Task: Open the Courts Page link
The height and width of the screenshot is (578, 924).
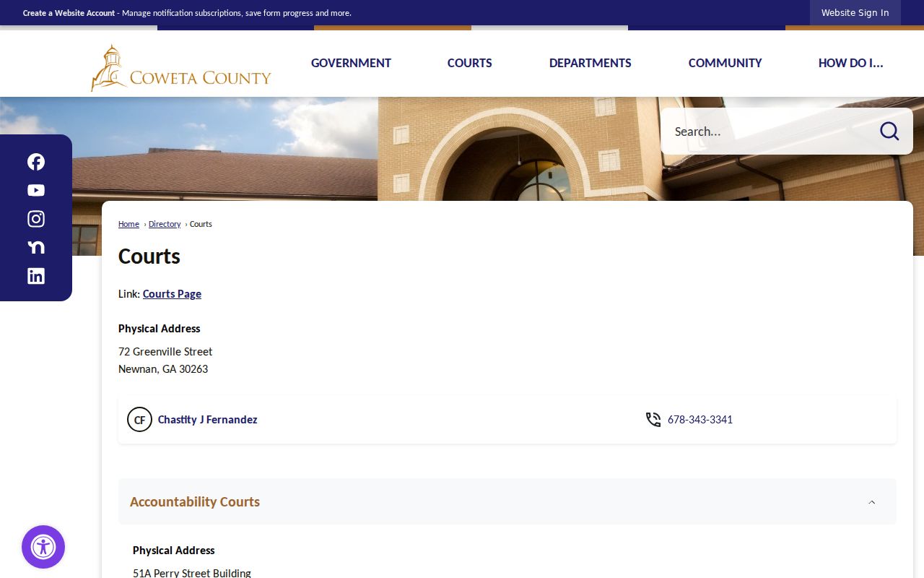Action: pos(172,294)
